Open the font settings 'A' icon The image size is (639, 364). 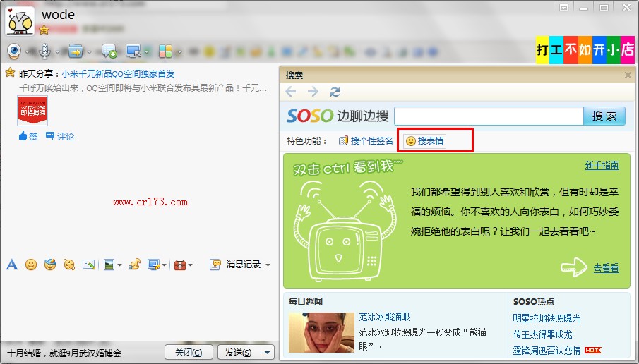(x=12, y=265)
